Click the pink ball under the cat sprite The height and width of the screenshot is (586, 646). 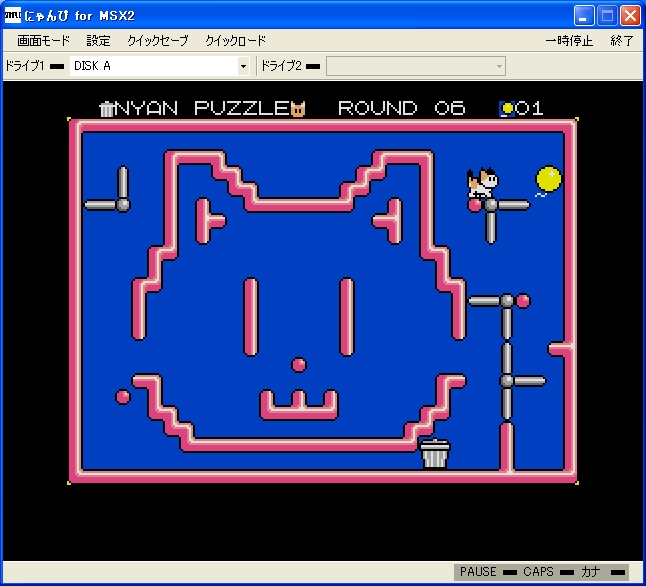click(x=475, y=205)
